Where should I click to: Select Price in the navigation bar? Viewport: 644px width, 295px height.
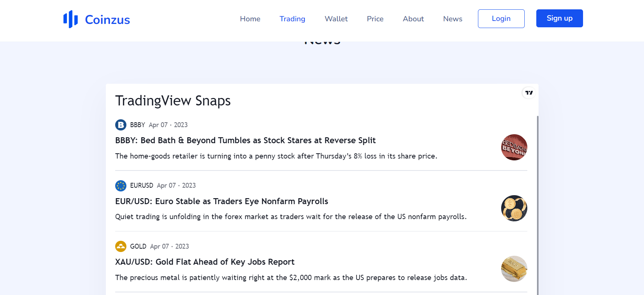pyautogui.click(x=375, y=19)
